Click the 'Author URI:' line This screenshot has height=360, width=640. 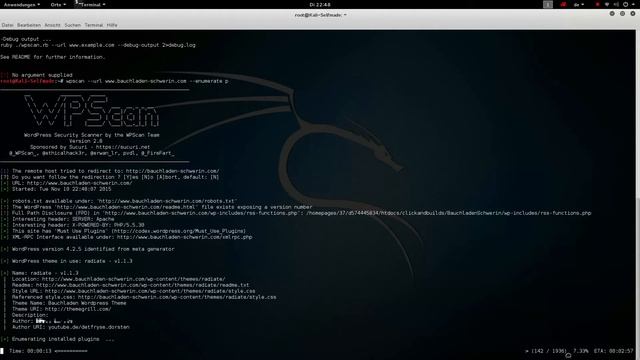click(71, 327)
